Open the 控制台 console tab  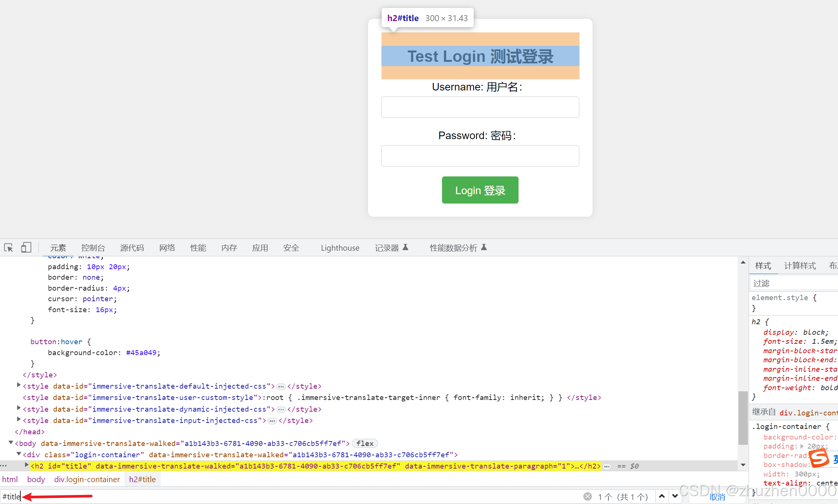click(93, 248)
